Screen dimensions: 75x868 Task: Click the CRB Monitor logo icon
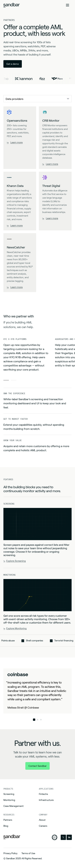(44, 112)
